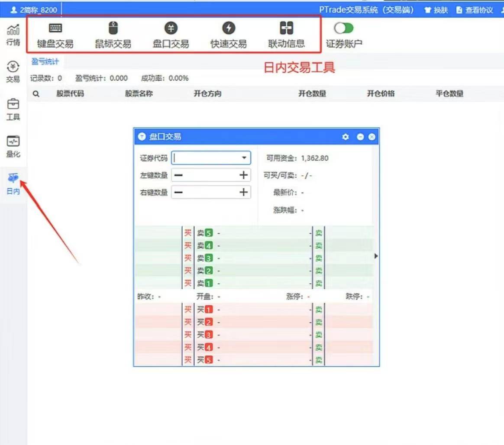This screenshot has height=445, width=504.
Task: Open 查看协议 view agreement link
Action: pyautogui.click(x=475, y=10)
